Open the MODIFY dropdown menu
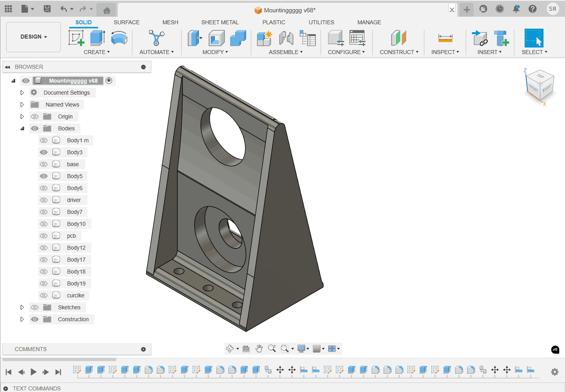The image size is (565, 392). 215,52
